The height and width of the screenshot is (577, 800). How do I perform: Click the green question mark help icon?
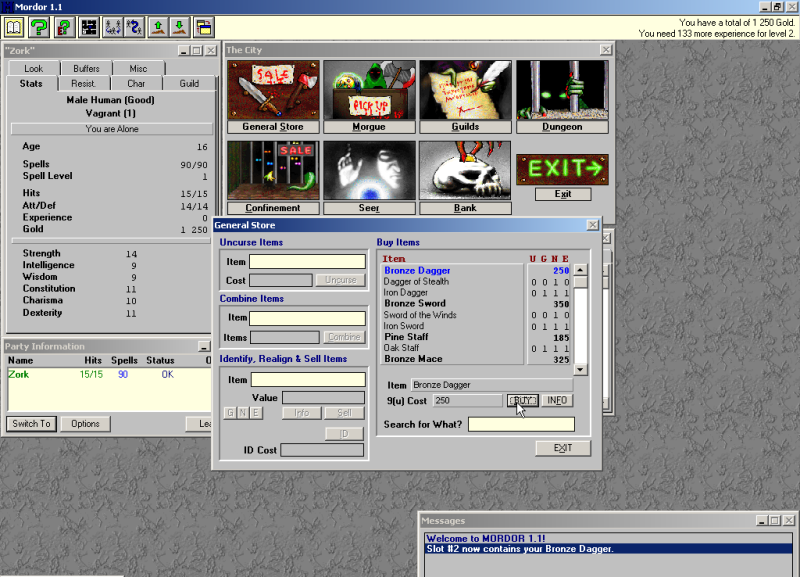pos(38,27)
